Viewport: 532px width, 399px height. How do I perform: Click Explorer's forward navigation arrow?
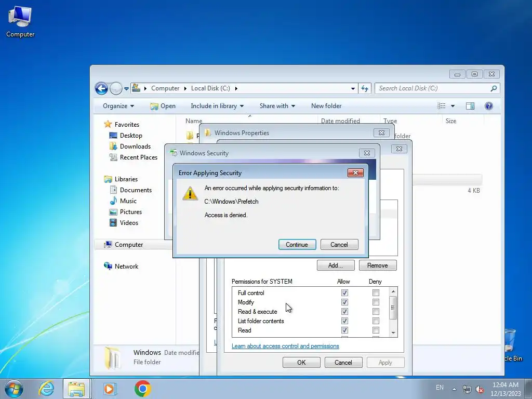pos(116,88)
